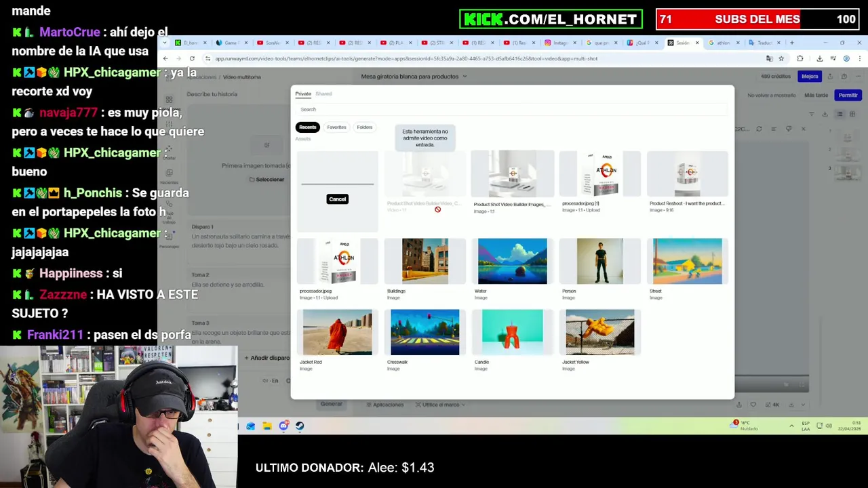Select the procesador.jpeg (1) asset thumbnail
Viewport: 868px width, 488px height.
tap(599, 175)
